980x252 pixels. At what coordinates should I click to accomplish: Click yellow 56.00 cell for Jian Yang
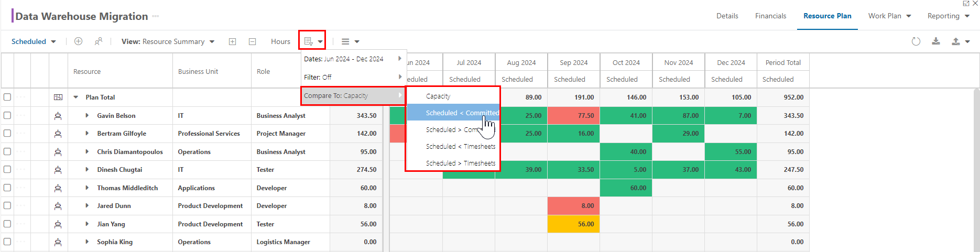(x=573, y=224)
